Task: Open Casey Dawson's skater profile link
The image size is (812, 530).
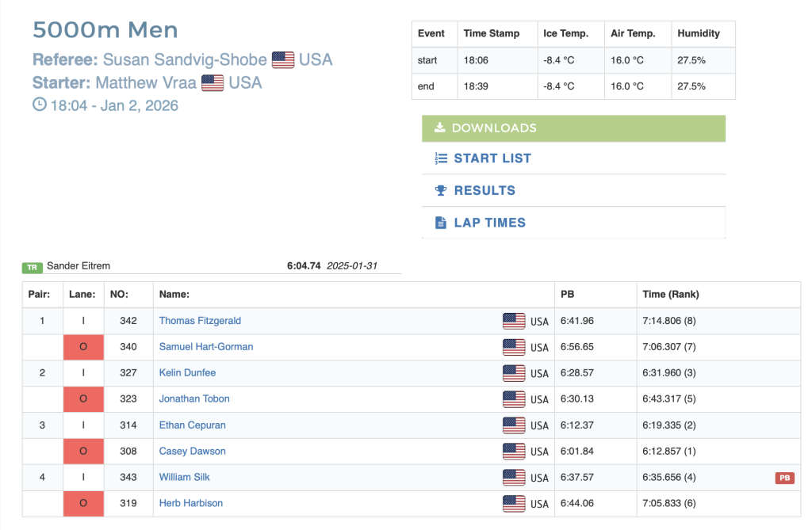Action: pos(192,452)
